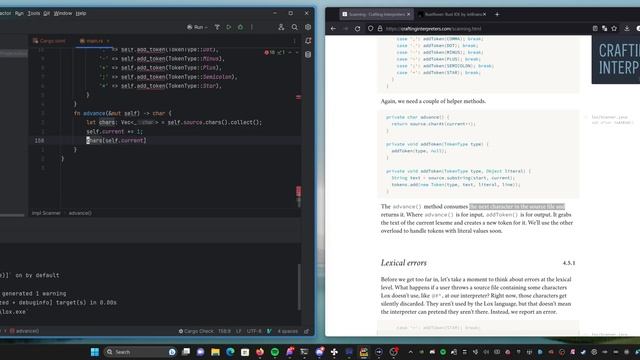Switch to the Cargo.toml editor tab
Screen dimensions: 640x360
[49, 41]
